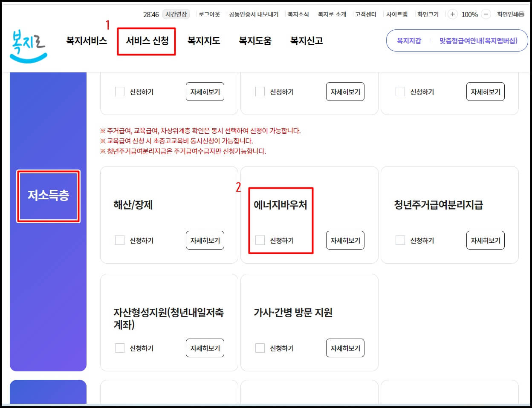Select the 서비스 신청 menu
The image size is (532, 408).
point(146,41)
